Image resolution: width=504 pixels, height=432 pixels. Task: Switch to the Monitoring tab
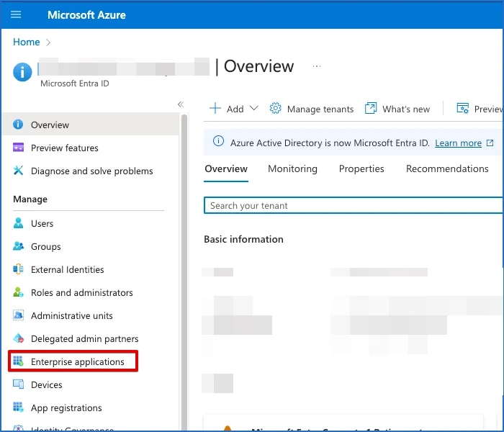click(292, 168)
